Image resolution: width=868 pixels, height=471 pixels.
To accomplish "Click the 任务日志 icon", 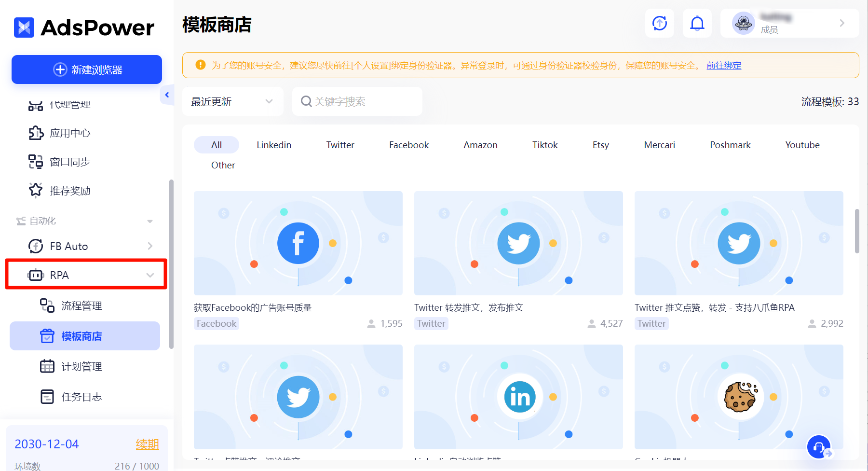I will 47,397.
